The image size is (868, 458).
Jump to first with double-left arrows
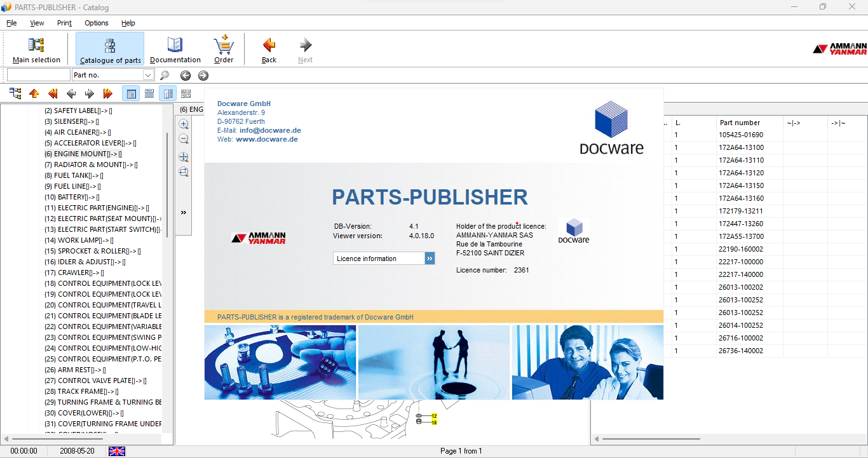coord(53,94)
